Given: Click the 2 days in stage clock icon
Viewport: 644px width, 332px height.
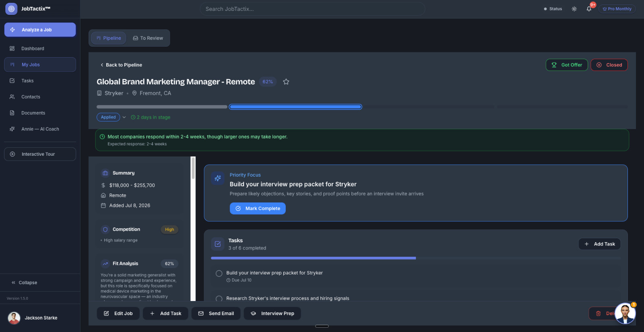Looking at the screenshot, I should [133, 118].
